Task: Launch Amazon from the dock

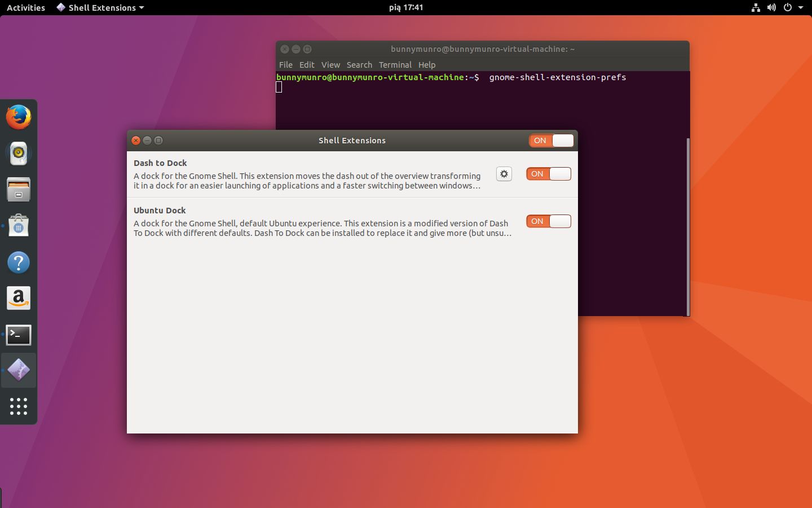Action: (x=19, y=299)
